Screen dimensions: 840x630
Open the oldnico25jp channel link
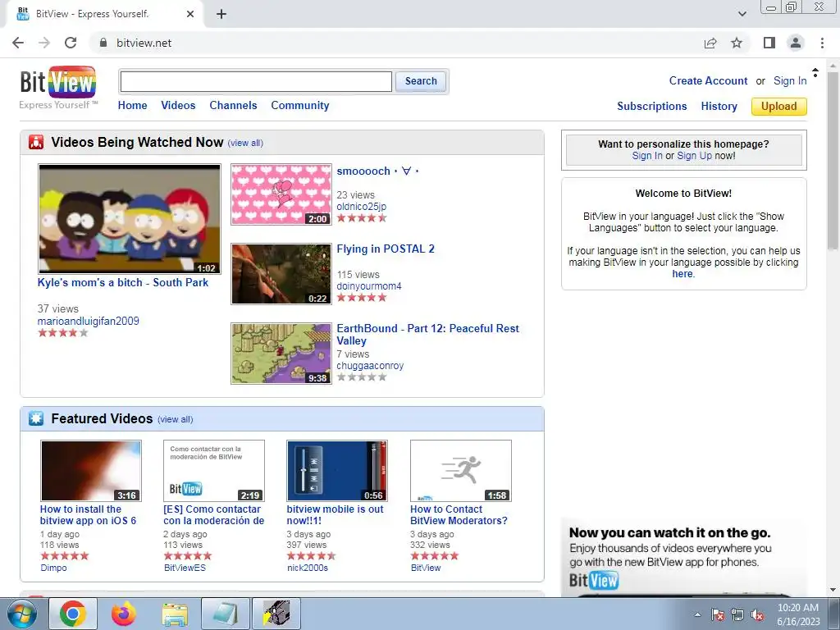pos(362,206)
